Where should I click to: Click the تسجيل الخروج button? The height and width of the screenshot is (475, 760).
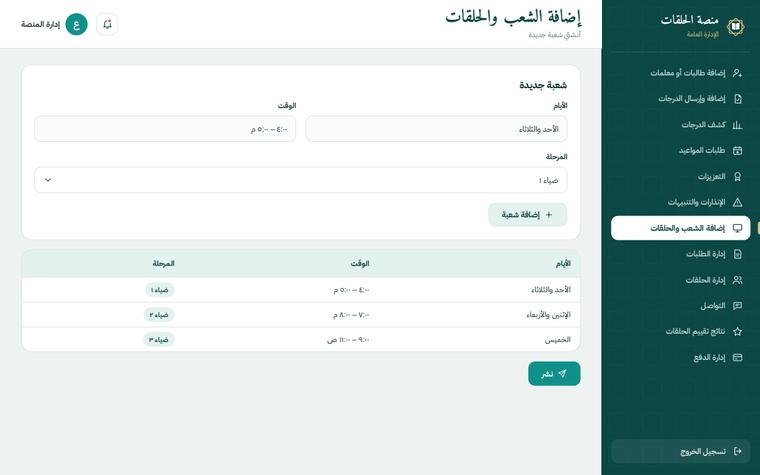tap(681, 451)
